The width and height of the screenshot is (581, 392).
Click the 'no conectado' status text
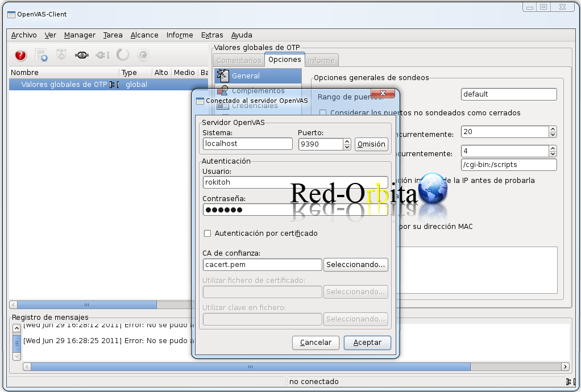[314, 382]
